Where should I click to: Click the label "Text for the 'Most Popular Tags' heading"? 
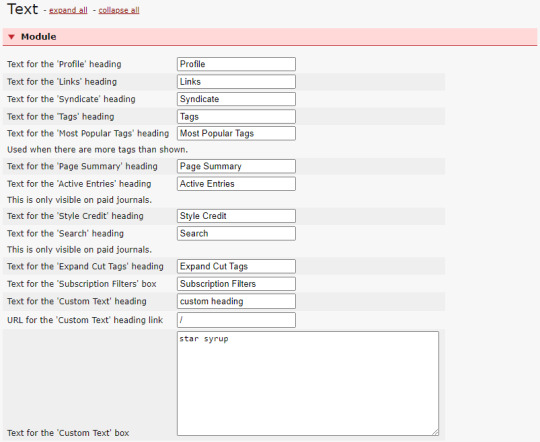click(88, 133)
